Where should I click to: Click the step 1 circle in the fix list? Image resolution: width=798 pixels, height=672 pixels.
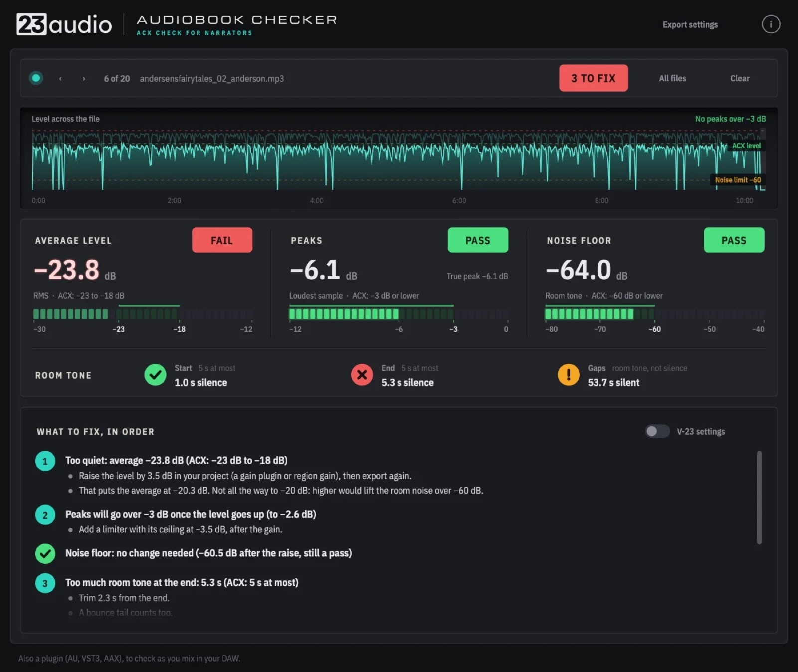45,461
